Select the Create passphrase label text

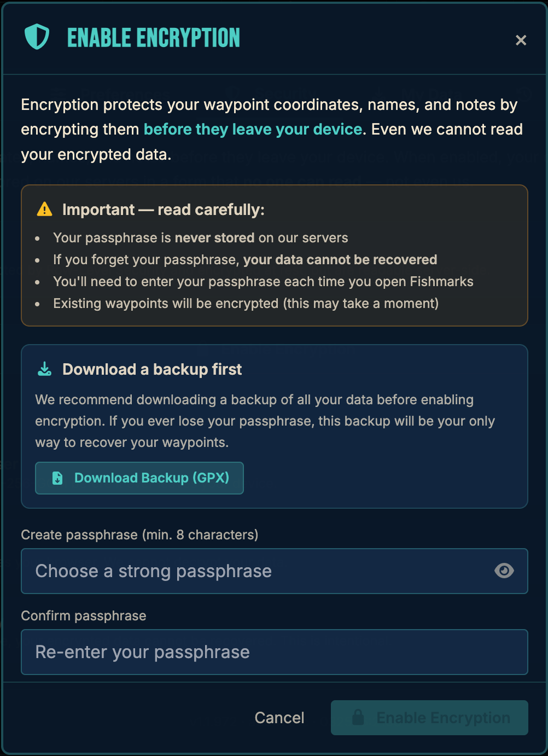click(139, 534)
